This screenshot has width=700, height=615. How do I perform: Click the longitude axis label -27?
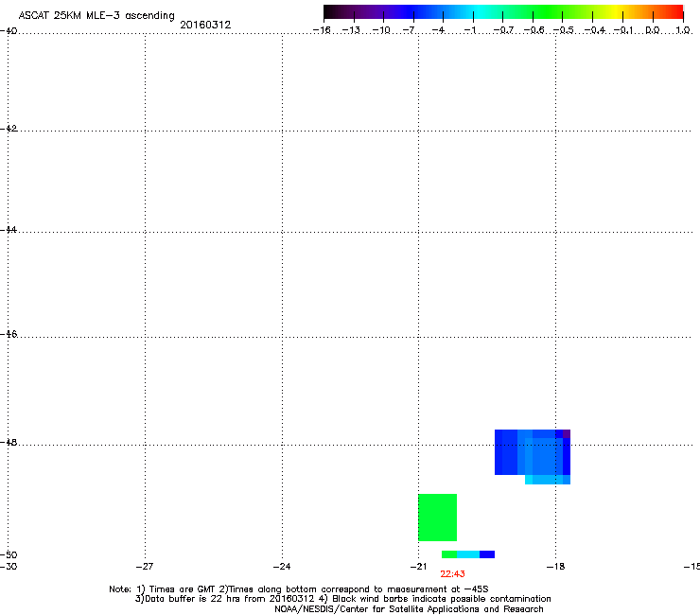145,567
